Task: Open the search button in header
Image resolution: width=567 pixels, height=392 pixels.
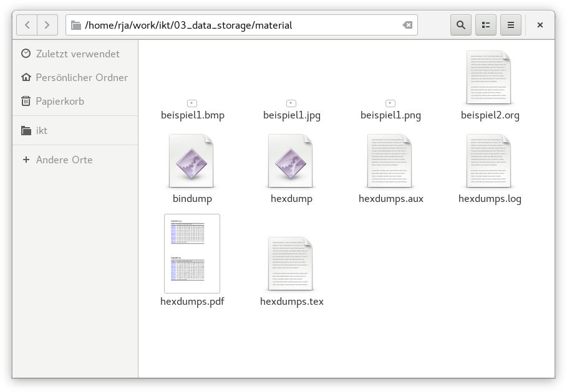Action: 460,25
